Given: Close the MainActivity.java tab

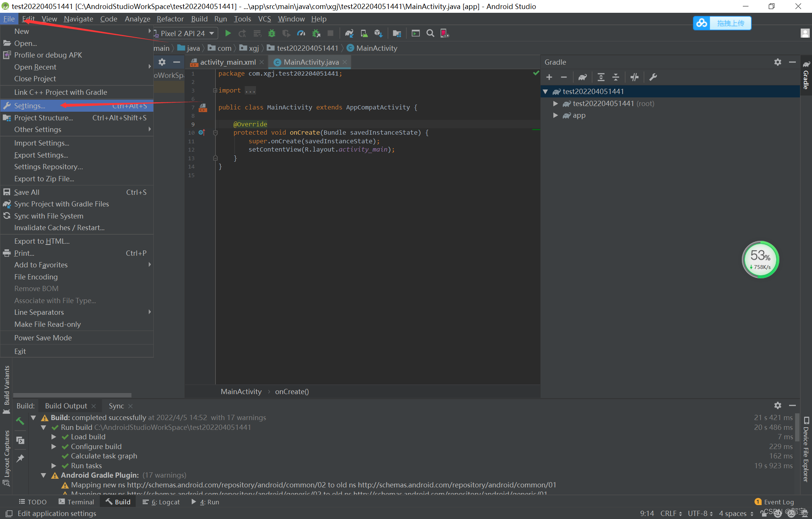Looking at the screenshot, I should [345, 62].
